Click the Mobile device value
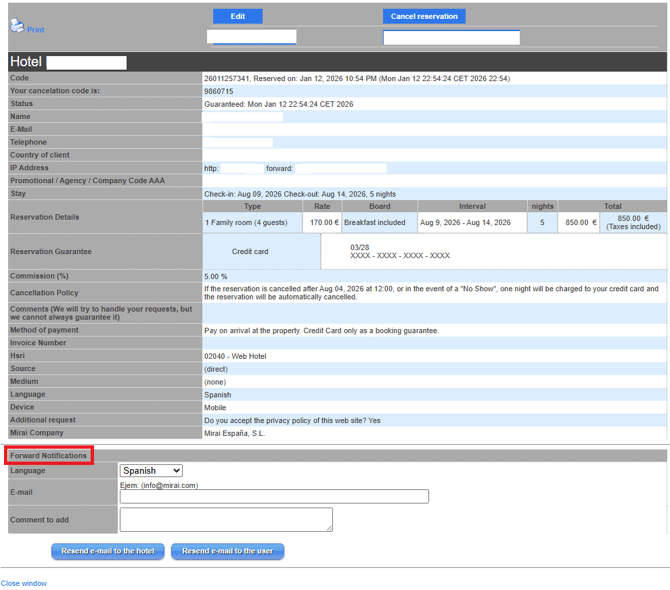The width and height of the screenshot is (670, 590). 215,408
